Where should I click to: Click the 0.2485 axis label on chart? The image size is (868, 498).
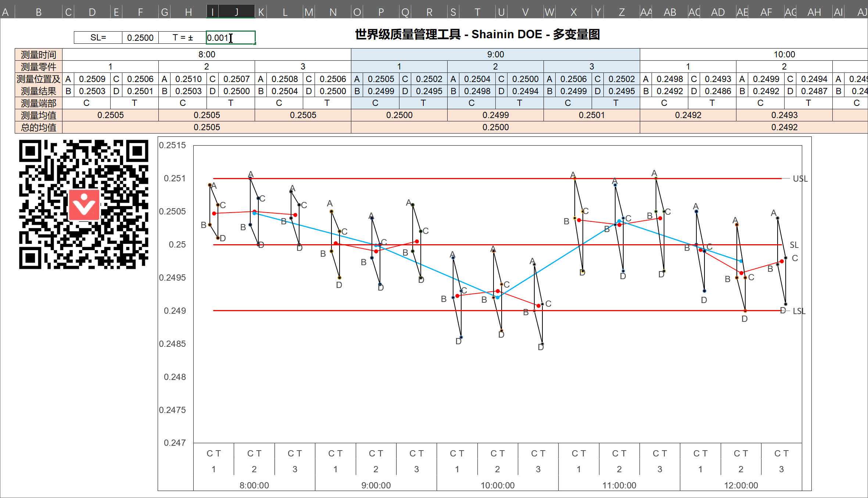172,344
